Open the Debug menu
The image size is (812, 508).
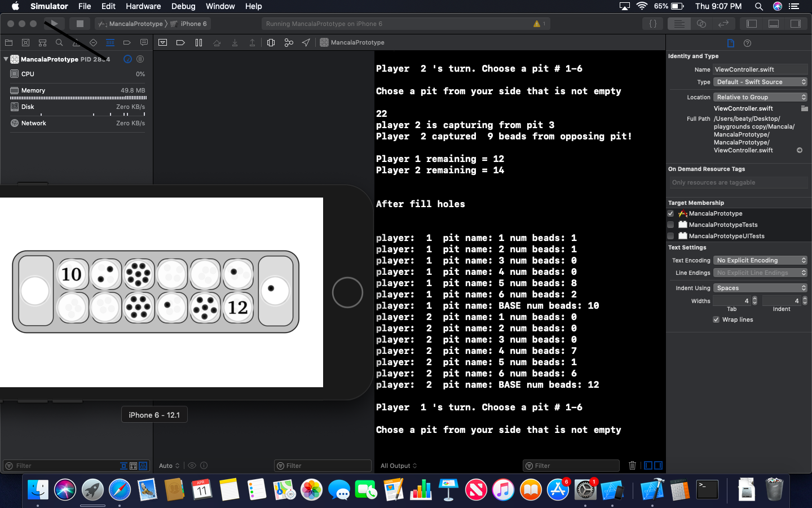(x=183, y=6)
